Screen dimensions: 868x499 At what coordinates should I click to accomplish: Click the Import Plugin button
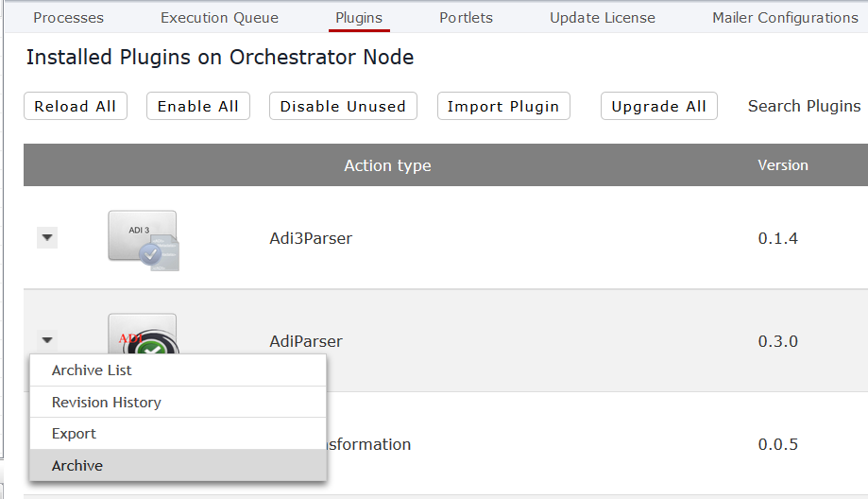(503, 106)
